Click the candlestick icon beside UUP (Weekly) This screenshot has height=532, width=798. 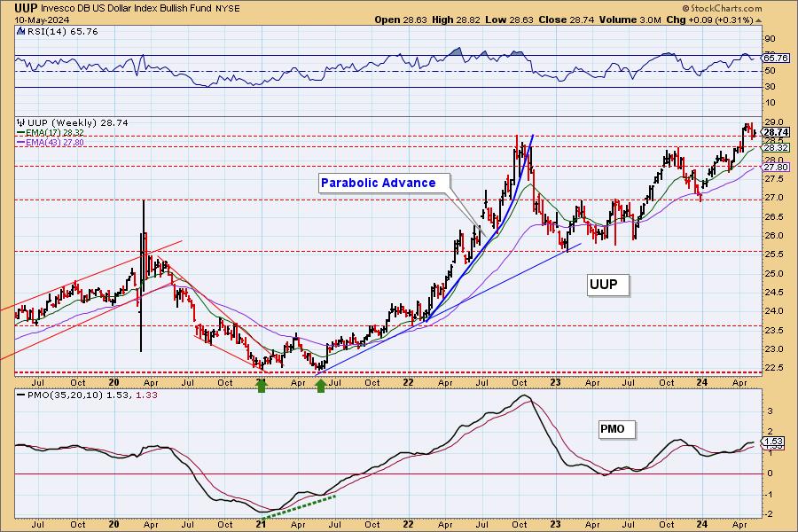(20, 122)
